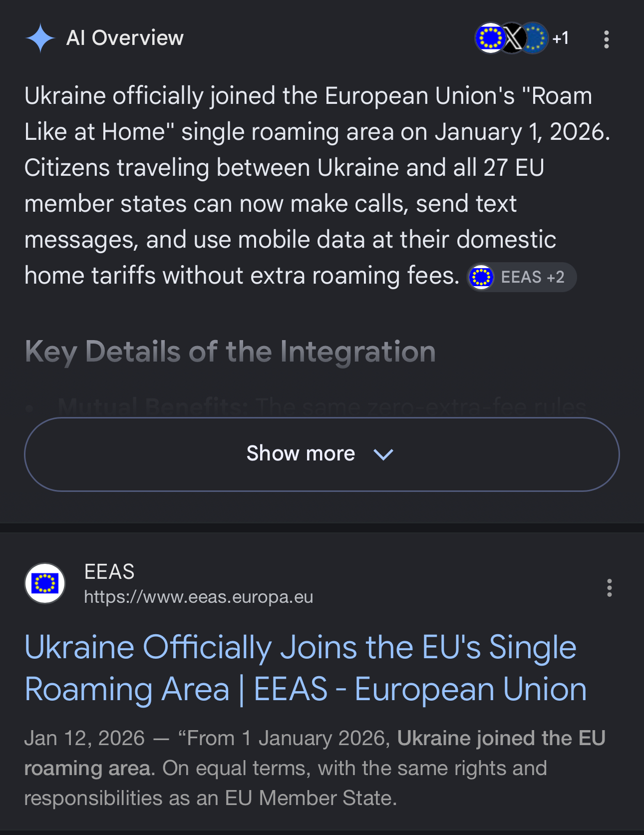This screenshot has width=644, height=835.
Task: Open the third EU source icon beside X
Action: tap(534, 38)
